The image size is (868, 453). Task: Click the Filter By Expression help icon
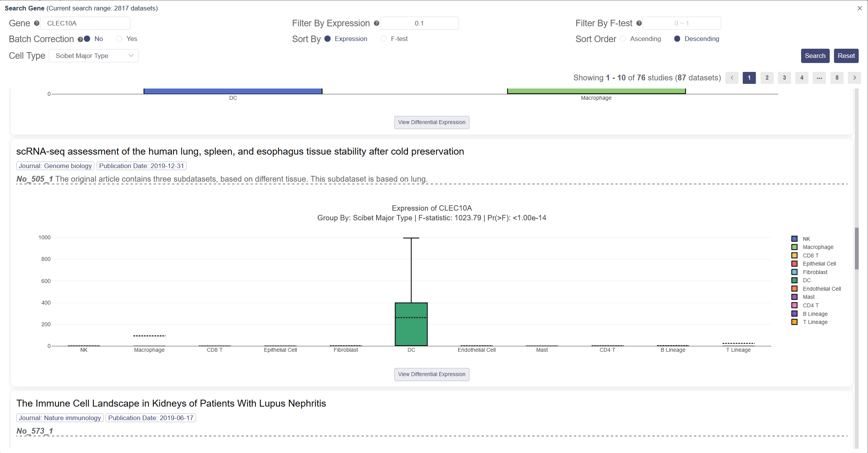pos(377,23)
